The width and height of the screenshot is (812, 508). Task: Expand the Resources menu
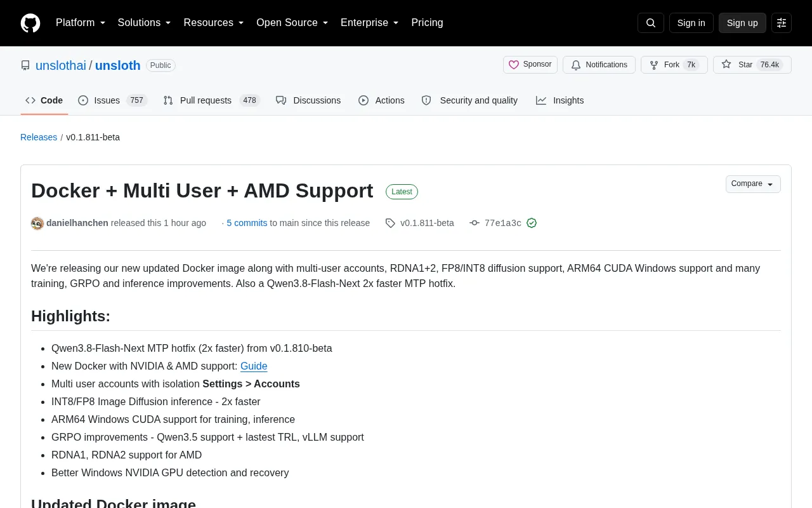point(214,23)
